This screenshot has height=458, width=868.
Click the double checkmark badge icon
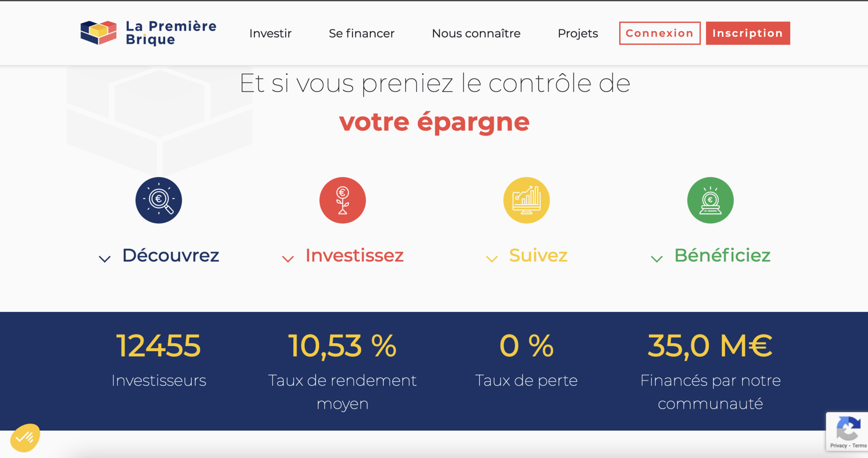pos(25,437)
